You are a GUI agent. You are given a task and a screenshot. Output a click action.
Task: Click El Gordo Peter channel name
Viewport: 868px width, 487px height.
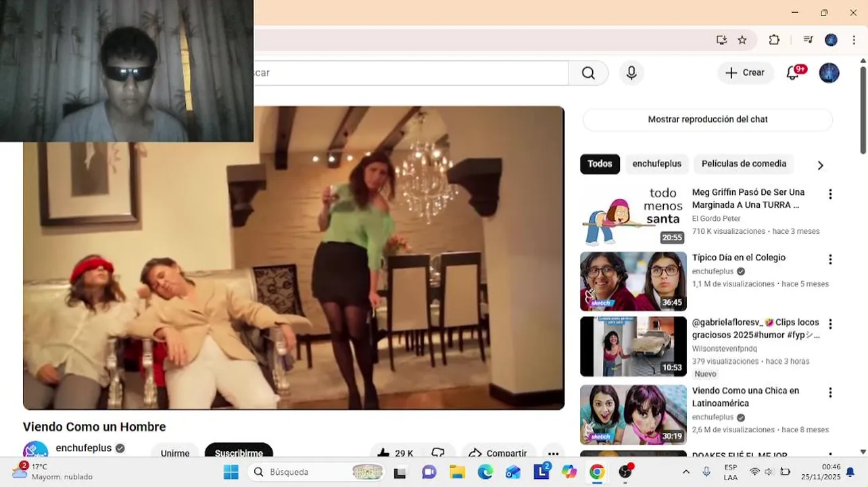coord(716,218)
